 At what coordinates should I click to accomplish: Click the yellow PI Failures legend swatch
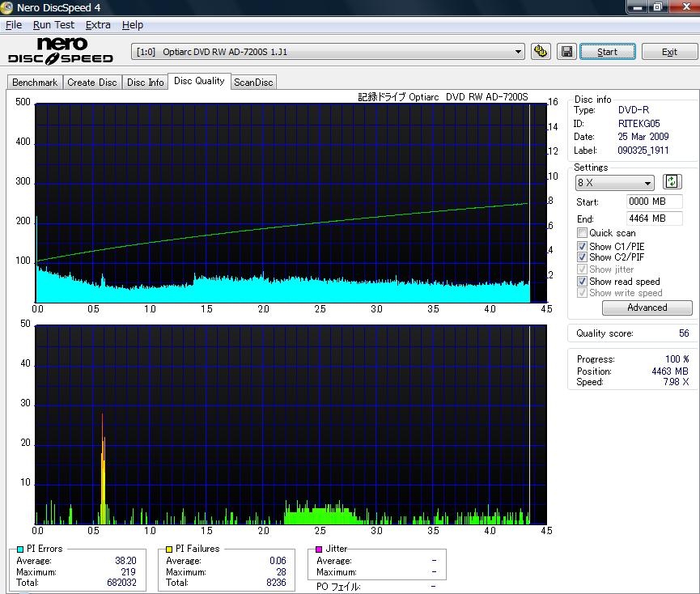pos(169,549)
